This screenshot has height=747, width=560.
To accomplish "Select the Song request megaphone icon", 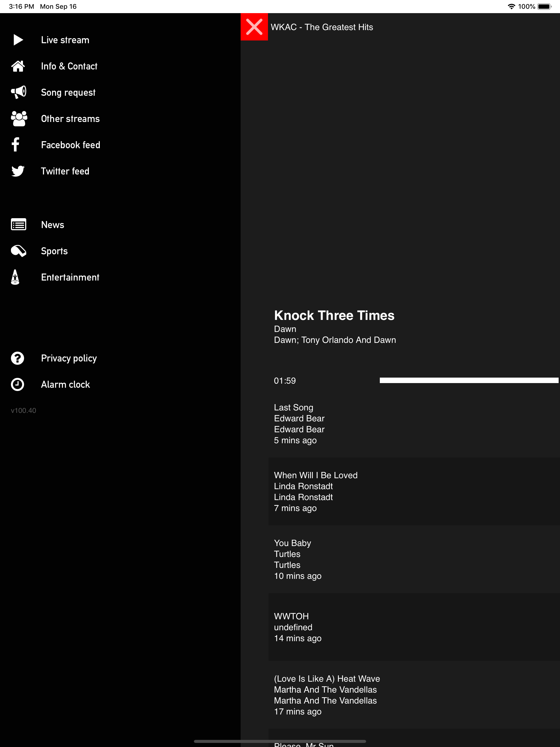I will (19, 92).
